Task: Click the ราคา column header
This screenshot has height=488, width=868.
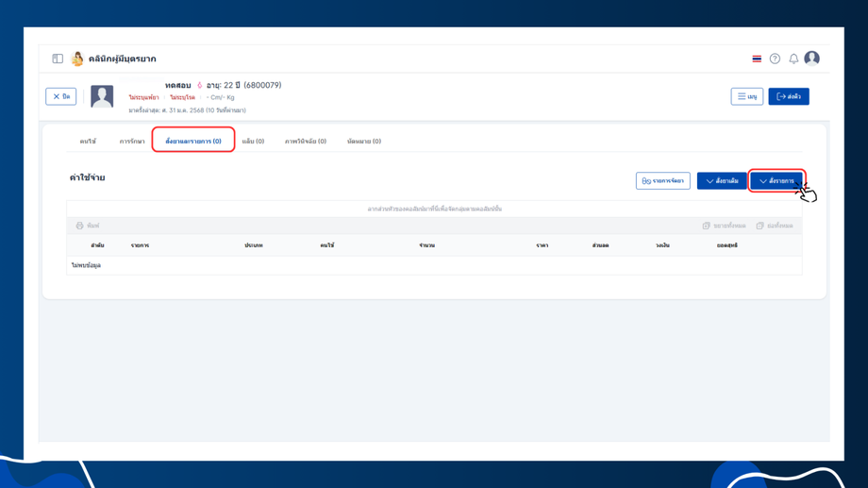Action: (x=542, y=244)
